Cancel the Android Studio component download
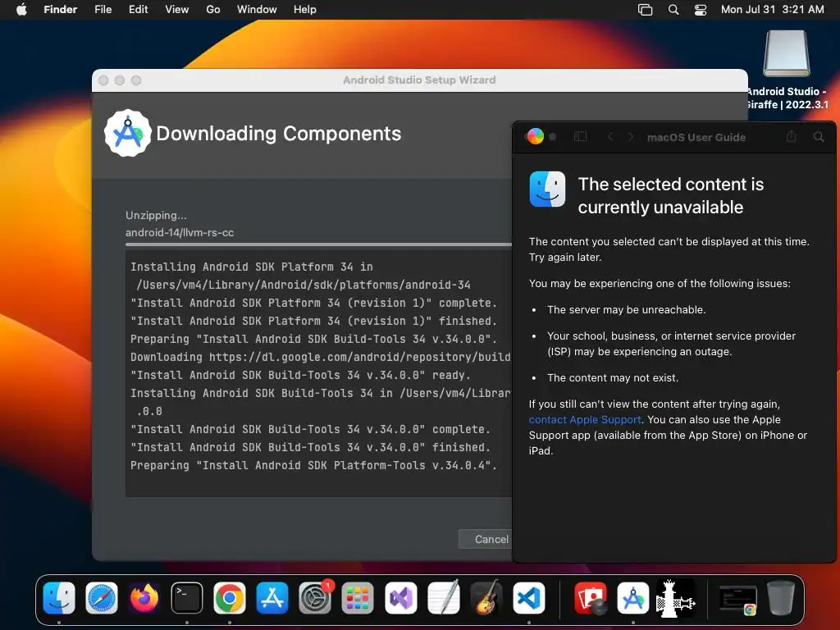840x630 pixels. (486, 539)
